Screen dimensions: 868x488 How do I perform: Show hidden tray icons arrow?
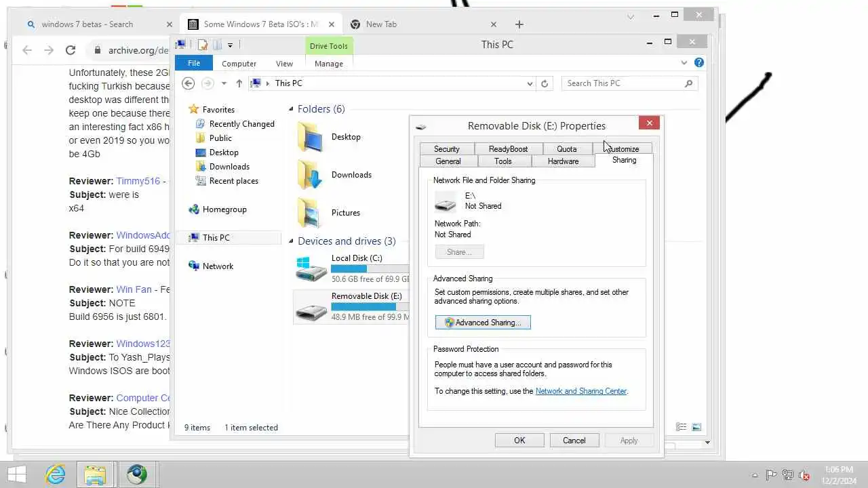(x=755, y=475)
